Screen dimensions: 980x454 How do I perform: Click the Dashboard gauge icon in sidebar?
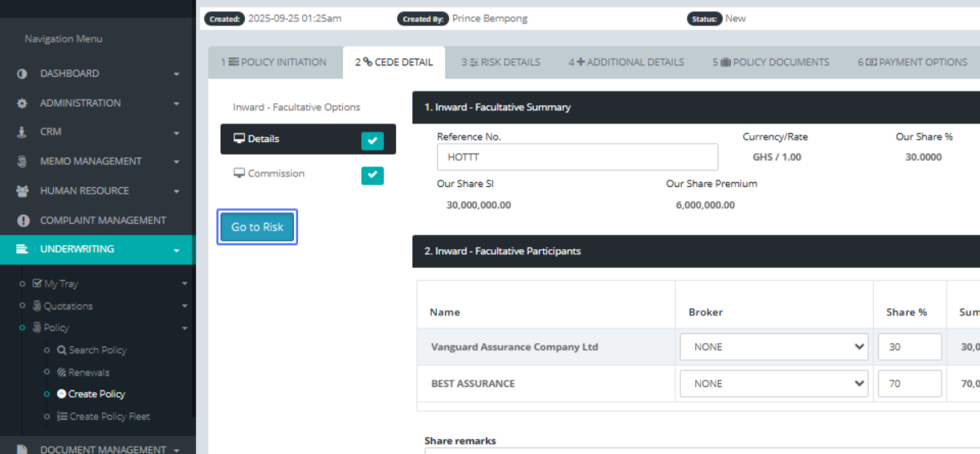point(22,73)
